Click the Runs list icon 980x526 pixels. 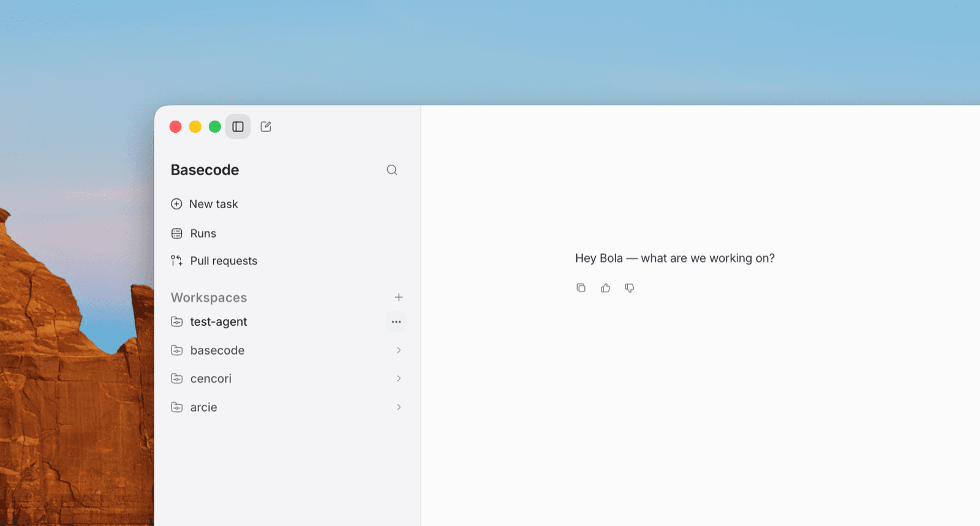click(x=176, y=233)
